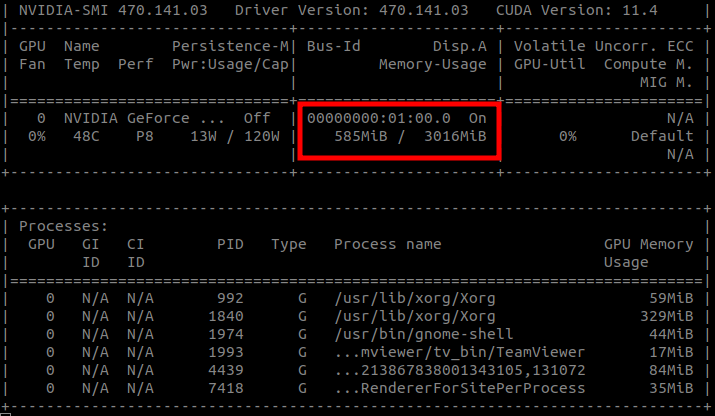This screenshot has width=715, height=416.
Task: Click PID 4439 in process table
Action: 226,370
